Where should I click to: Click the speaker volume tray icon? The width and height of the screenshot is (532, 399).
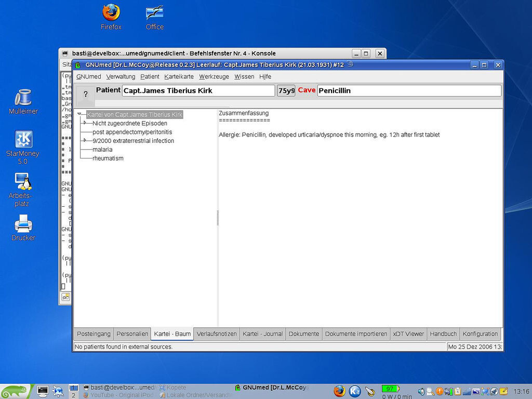[x=421, y=392]
